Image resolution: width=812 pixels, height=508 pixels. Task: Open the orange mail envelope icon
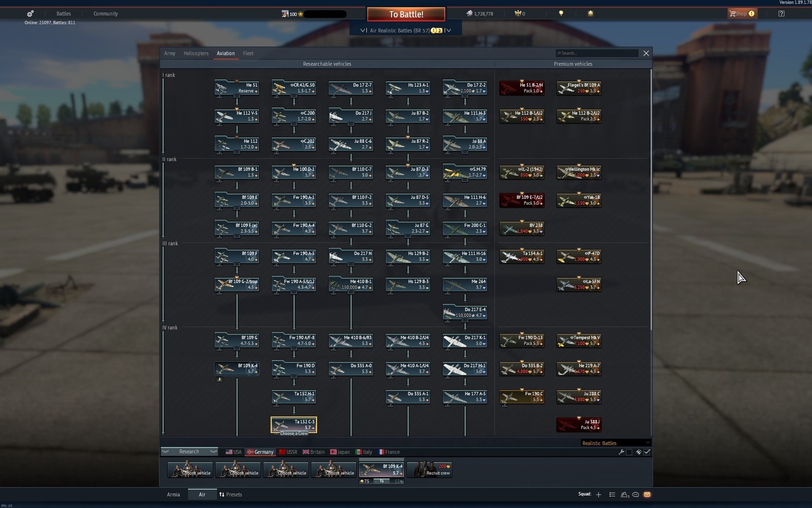[x=647, y=494]
